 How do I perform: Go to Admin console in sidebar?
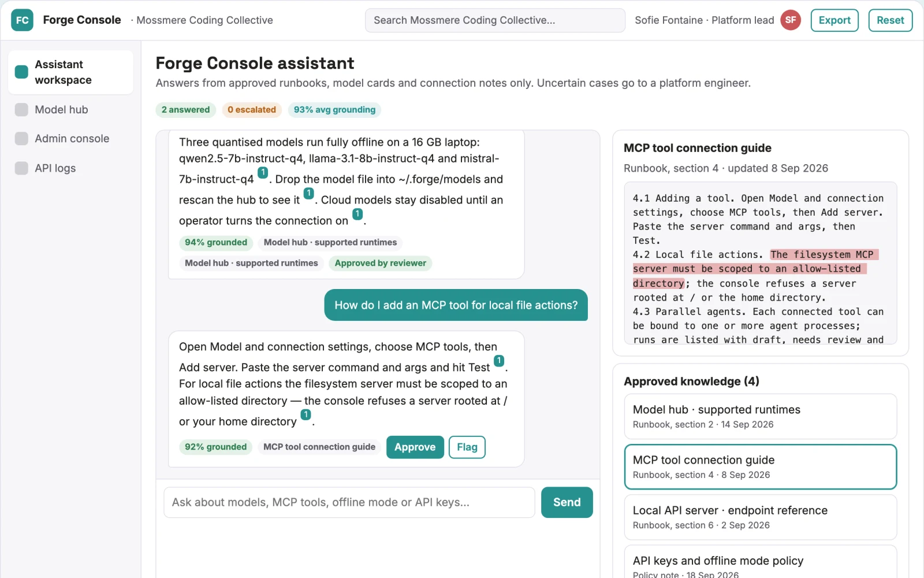(x=70, y=139)
